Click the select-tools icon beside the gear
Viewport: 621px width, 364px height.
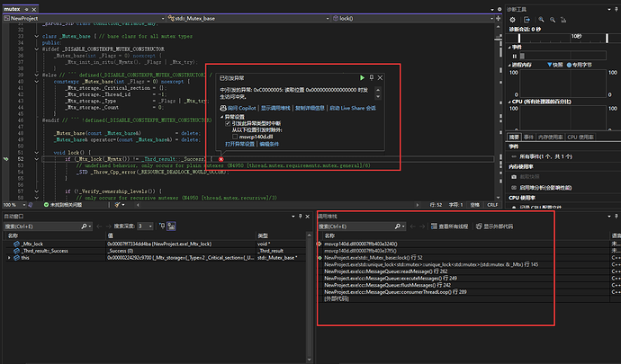[x=526, y=20]
